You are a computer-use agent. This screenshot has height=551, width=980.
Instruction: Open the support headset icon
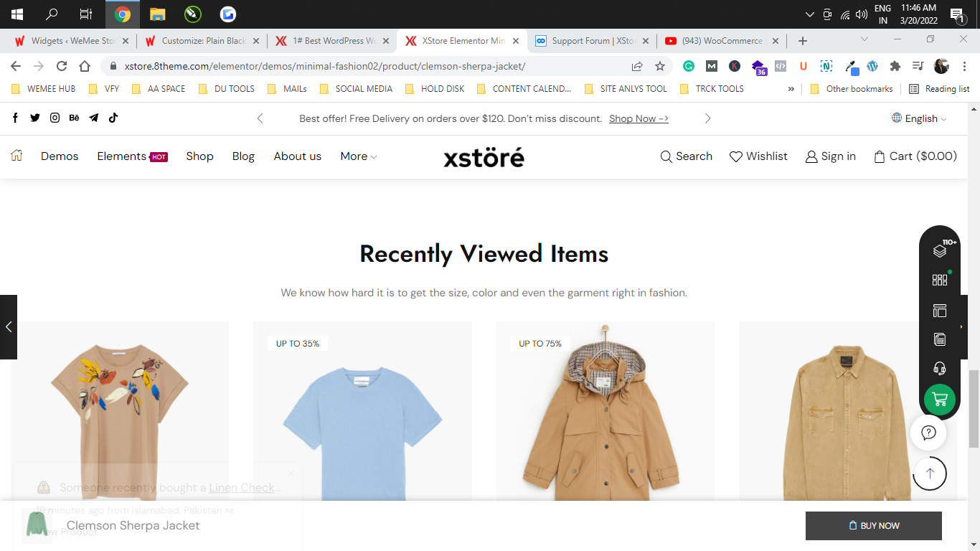pos(940,369)
